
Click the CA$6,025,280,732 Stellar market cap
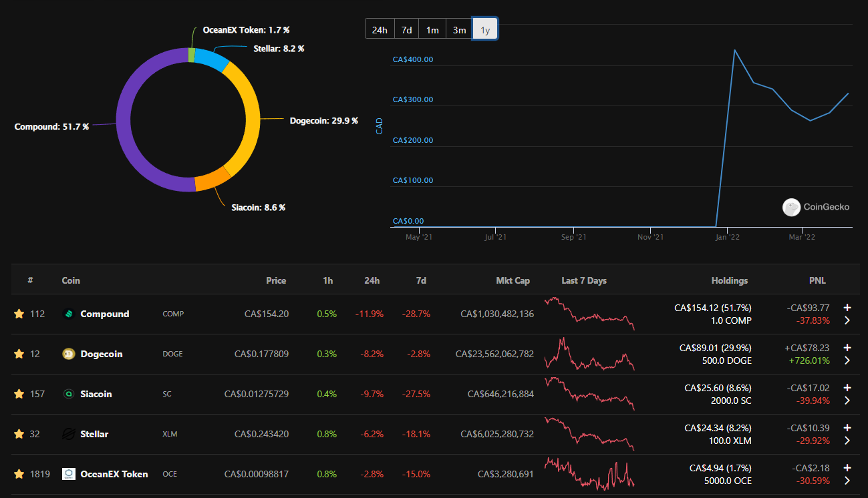[x=497, y=434]
